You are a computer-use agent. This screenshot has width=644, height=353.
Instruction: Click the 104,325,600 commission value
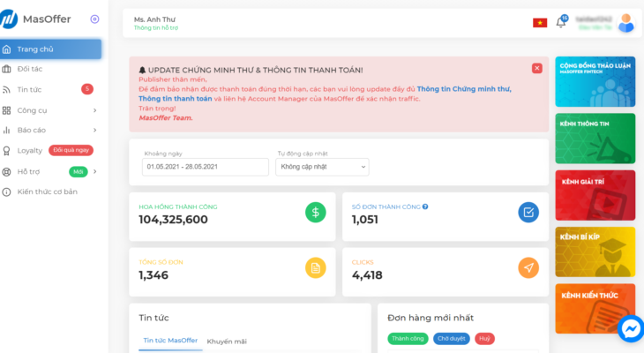173,220
